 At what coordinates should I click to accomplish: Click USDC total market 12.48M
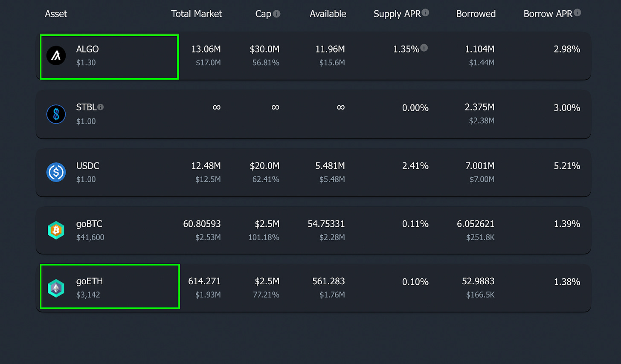click(206, 166)
